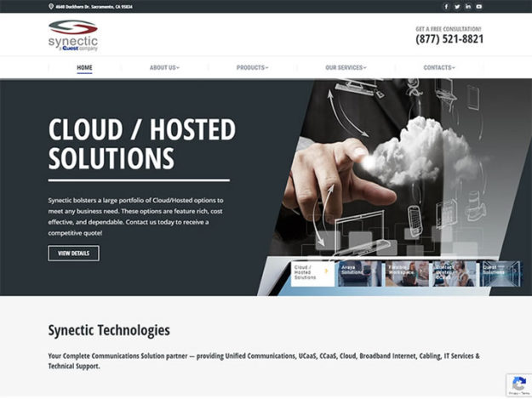Go to the Home menu item

(84, 67)
